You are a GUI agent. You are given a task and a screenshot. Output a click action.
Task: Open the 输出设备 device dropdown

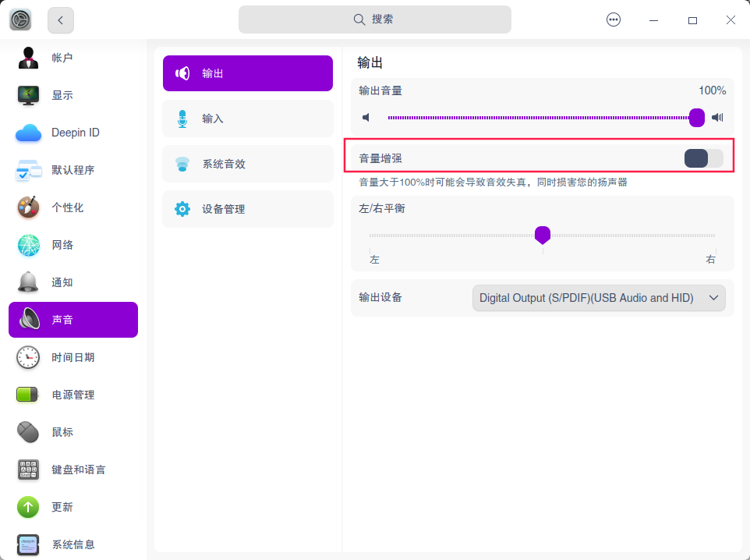click(599, 298)
